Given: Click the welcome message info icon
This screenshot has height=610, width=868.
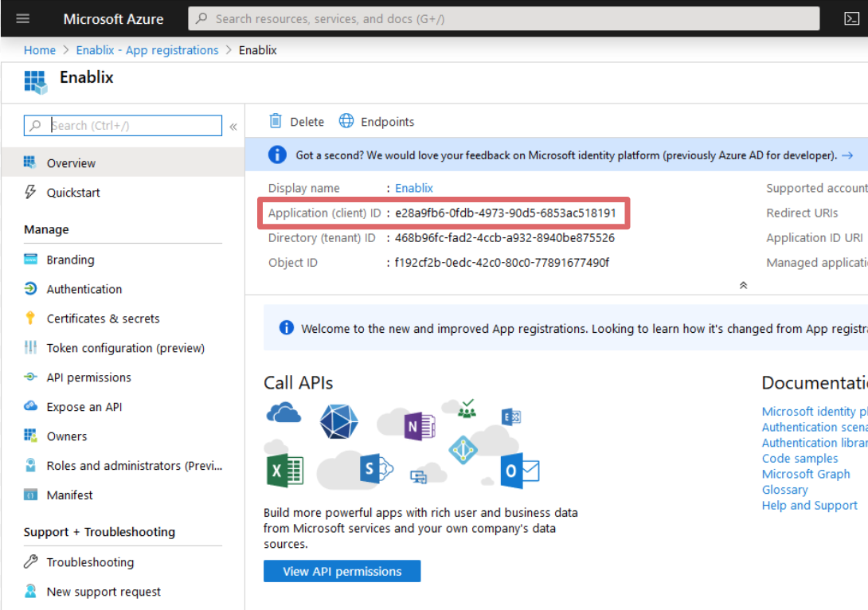Looking at the screenshot, I should (x=286, y=327).
